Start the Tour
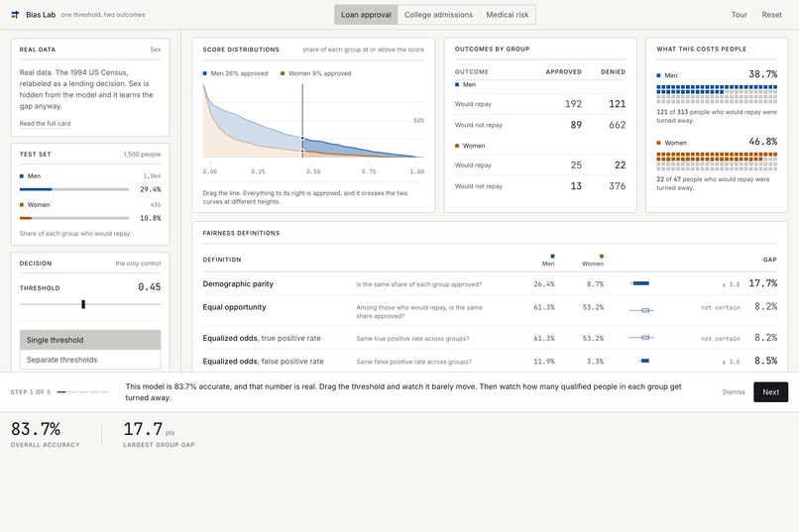Screen dimensions: 799x532 739,15
